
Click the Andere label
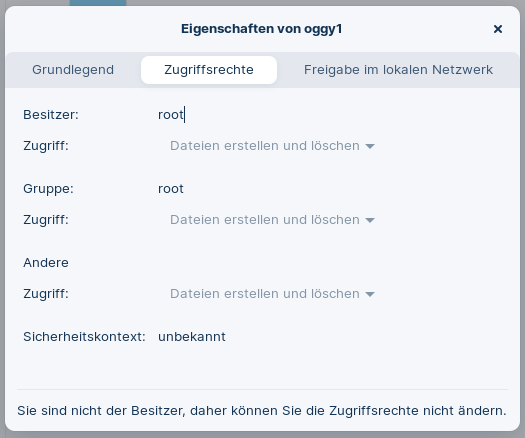(46, 263)
